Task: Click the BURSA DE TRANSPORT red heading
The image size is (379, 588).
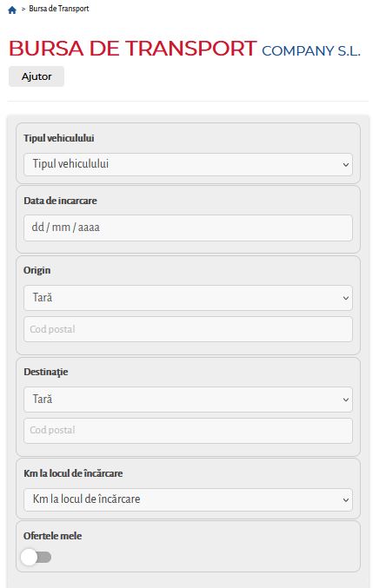Action: click(132, 49)
